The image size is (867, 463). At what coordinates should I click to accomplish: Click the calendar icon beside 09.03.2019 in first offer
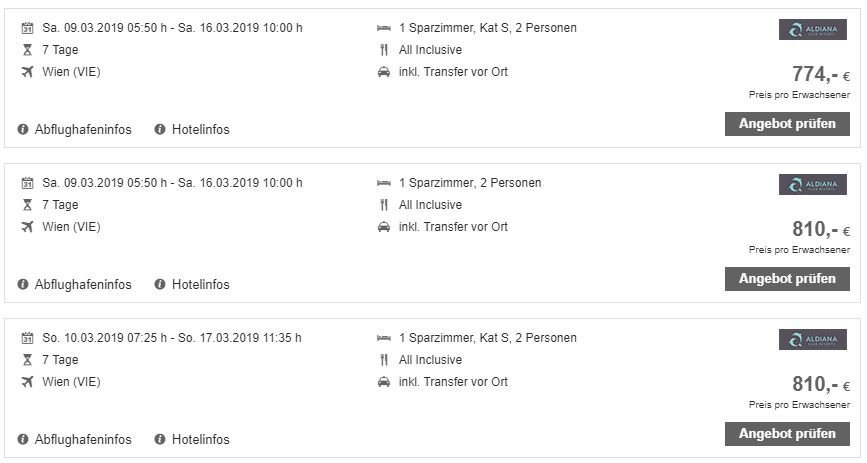[x=27, y=28]
